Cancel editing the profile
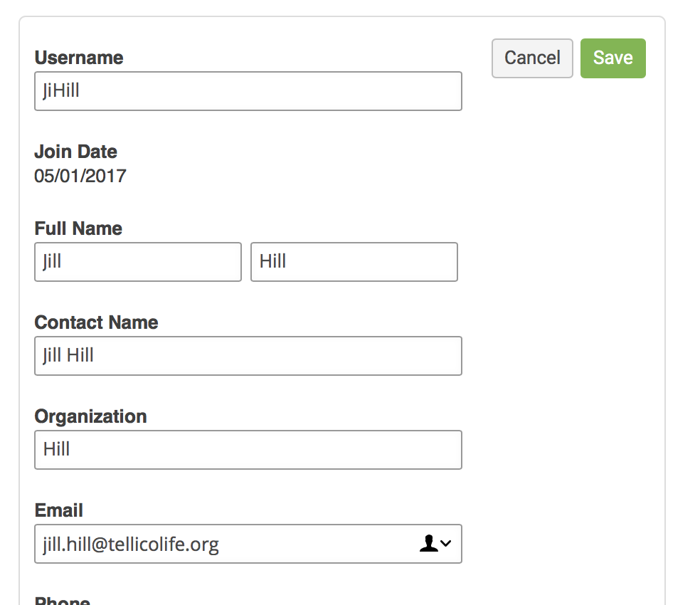 [x=532, y=58]
